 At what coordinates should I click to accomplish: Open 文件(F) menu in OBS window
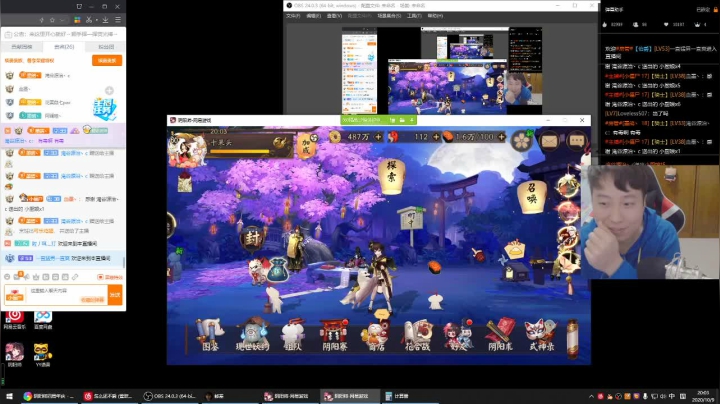click(x=293, y=16)
